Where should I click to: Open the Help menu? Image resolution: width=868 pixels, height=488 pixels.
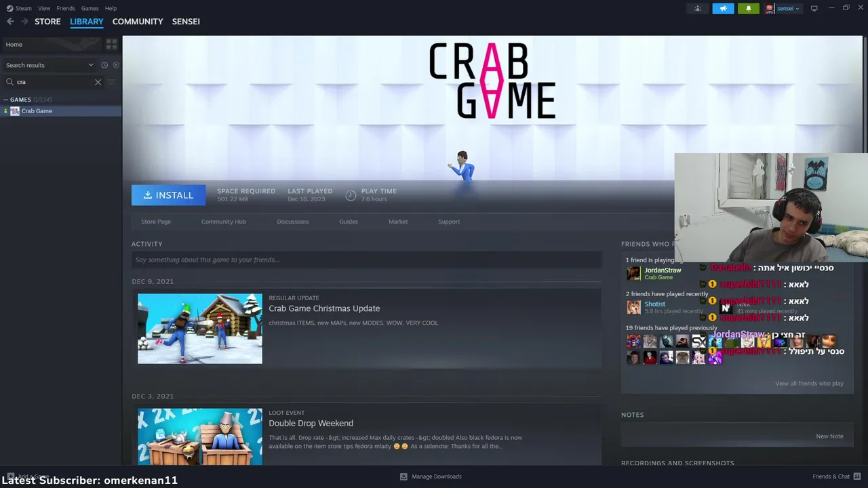point(111,8)
